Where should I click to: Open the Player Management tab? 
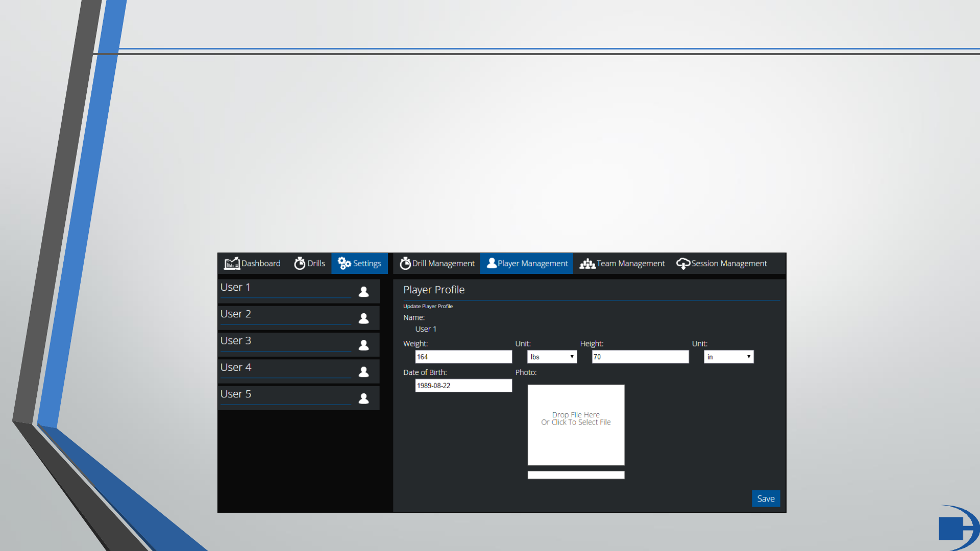tap(527, 263)
